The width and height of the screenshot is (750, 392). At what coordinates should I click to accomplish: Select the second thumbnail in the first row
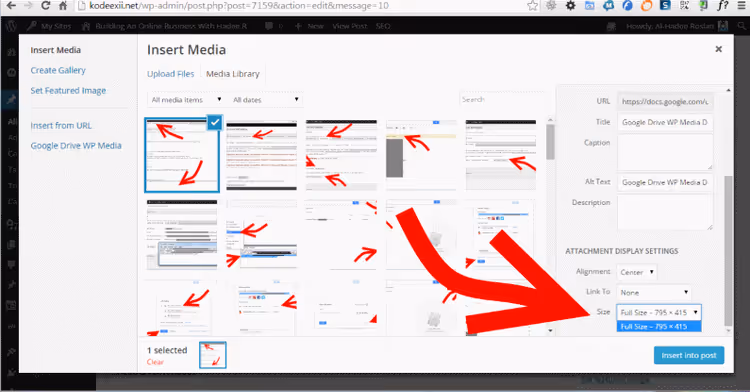(262, 155)
